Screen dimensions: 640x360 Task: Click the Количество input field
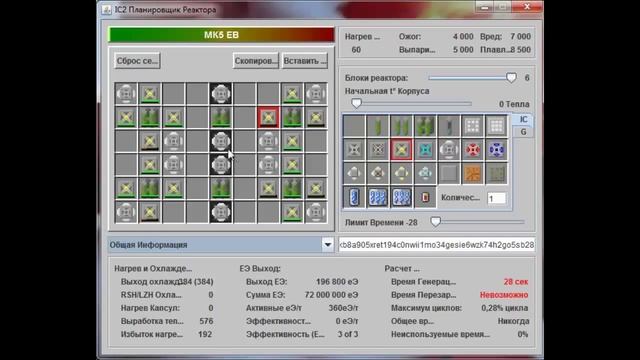pyautogui.click(x=496, y=198)
